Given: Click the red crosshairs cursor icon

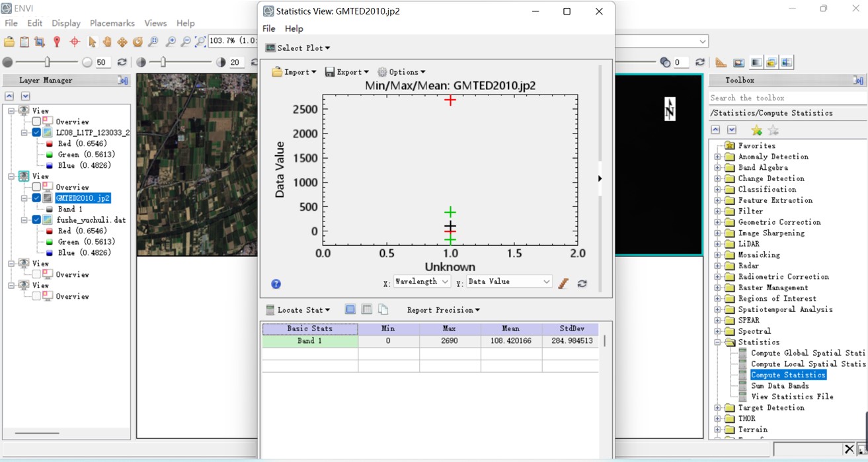Looking at the screenshot, I should [x=75, y=42].
